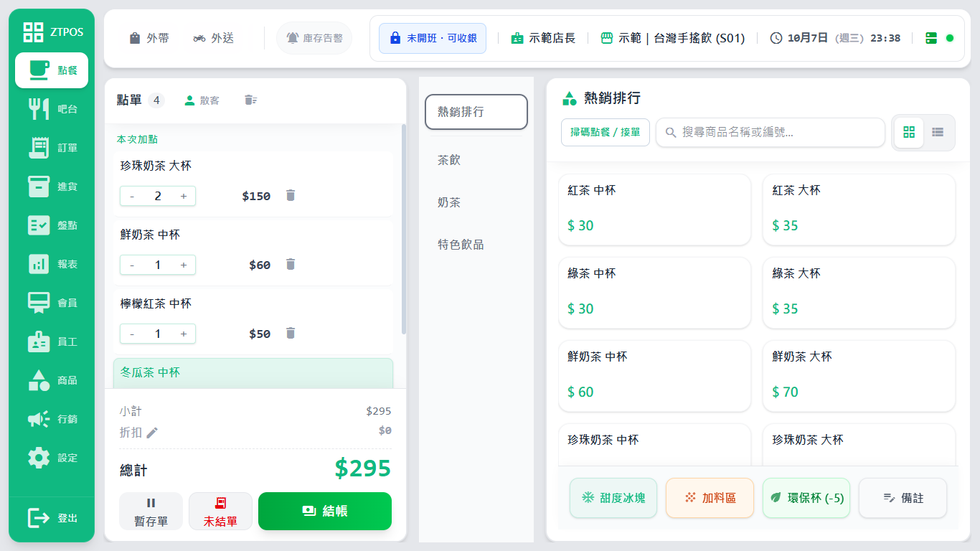The height and width of the screenshot is (551, 980).
Task: Clear the order list with the header trash icon
Action: click(250, 100)
